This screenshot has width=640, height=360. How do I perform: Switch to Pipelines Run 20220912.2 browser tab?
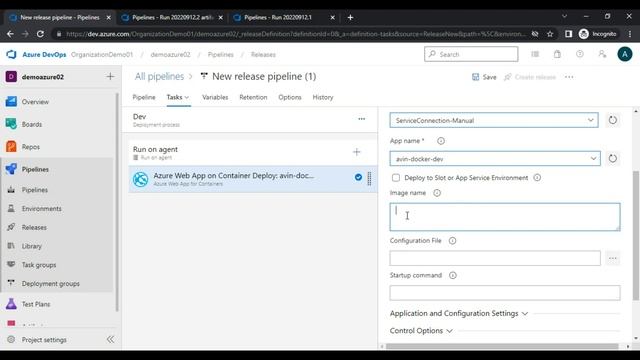point(173,18)
